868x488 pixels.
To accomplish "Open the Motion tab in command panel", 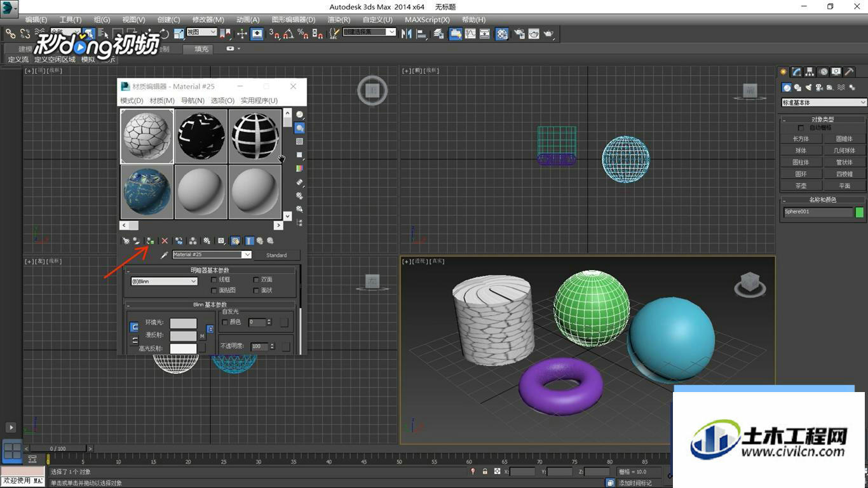I will click(x=824, y=72).
